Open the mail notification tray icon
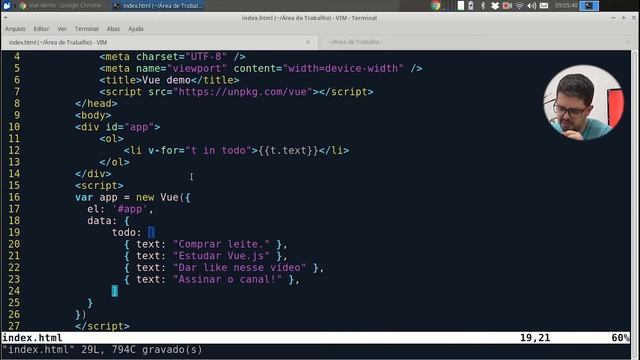 pos(544,6)
